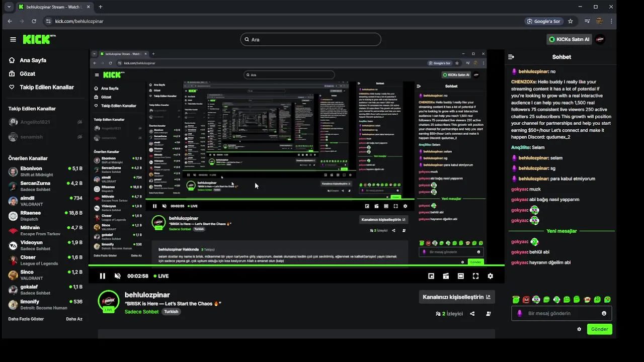Open the gokalaf channel
644x362 pixels.
coord(45,290)
